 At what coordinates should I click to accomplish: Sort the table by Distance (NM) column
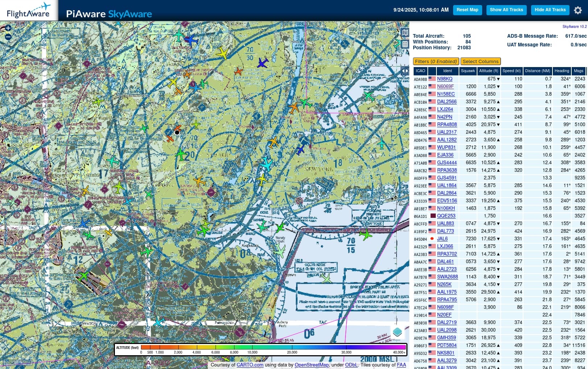[538, 71]
